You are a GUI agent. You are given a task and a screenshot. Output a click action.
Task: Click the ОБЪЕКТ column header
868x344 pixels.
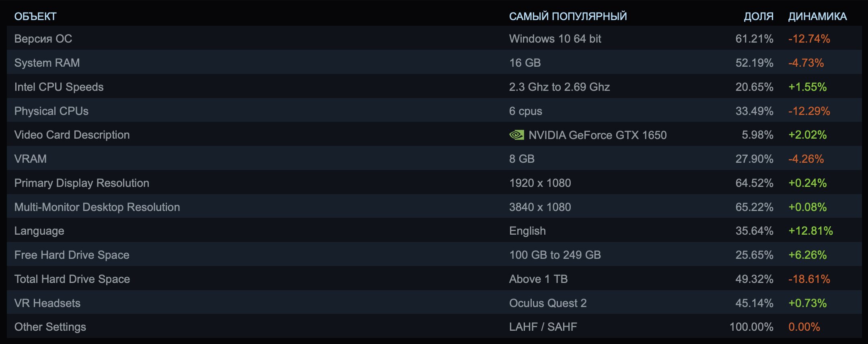coord(35,16)
